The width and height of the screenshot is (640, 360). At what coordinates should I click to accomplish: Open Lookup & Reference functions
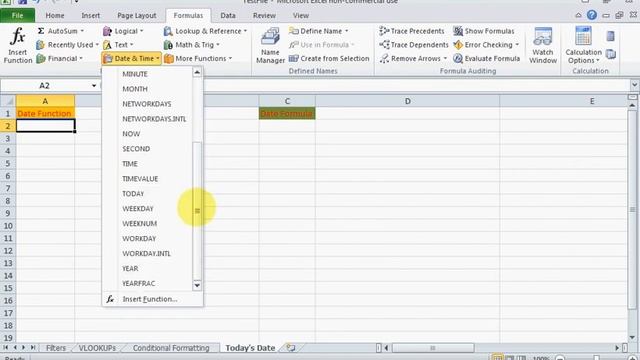point(205,31)
